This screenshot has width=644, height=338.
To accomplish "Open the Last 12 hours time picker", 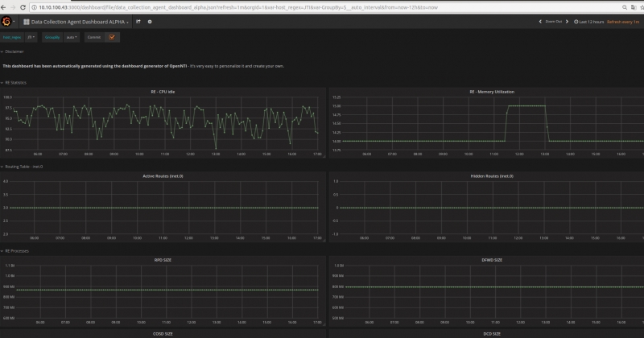I will [589, 22].
